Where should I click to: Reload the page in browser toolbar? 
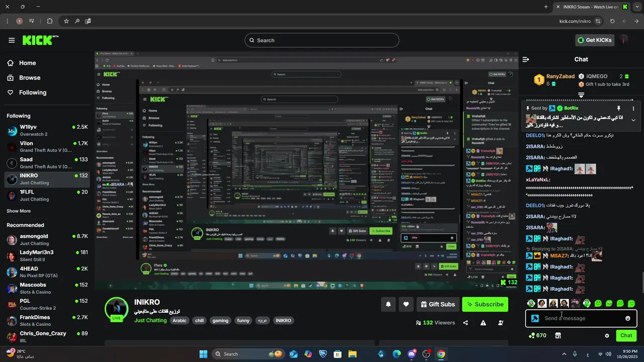coord(612,21)
